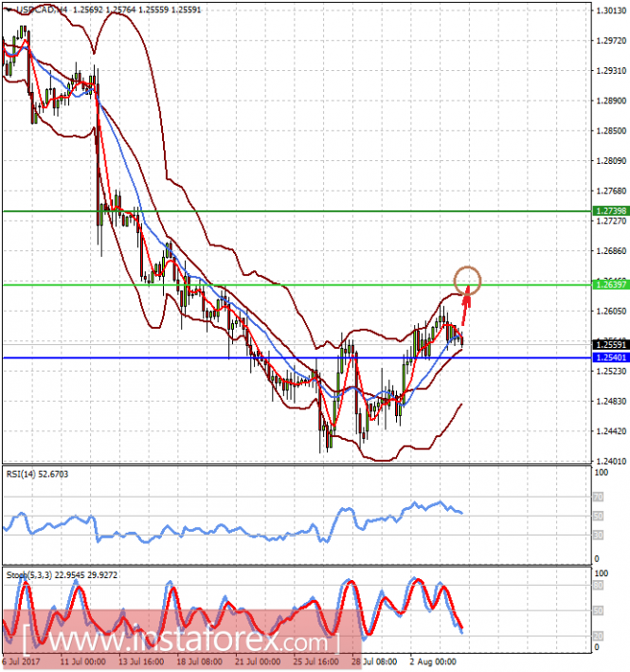Viewport: 630px width, 672px height.
Task: Click the Stochastic 80 level marker
Action: pyautogui.click(x=599, y=586)
